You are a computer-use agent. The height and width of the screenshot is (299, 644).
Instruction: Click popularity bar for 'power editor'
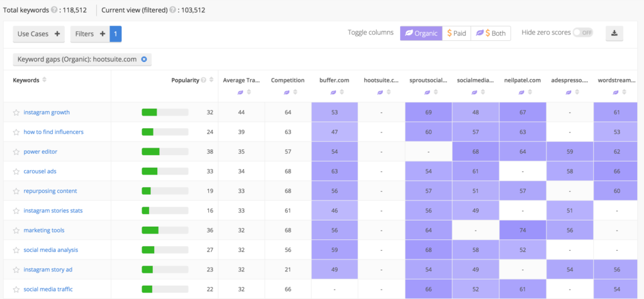165,152
